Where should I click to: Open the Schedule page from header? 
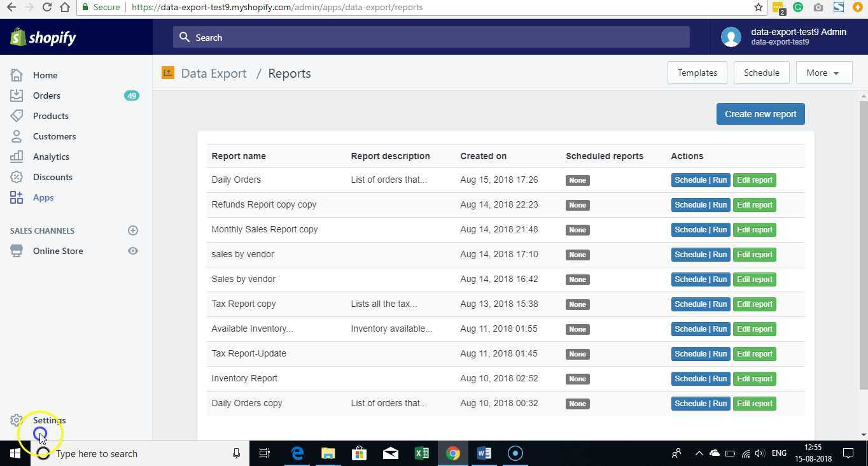pyautogui.click(x=761, y=72)
